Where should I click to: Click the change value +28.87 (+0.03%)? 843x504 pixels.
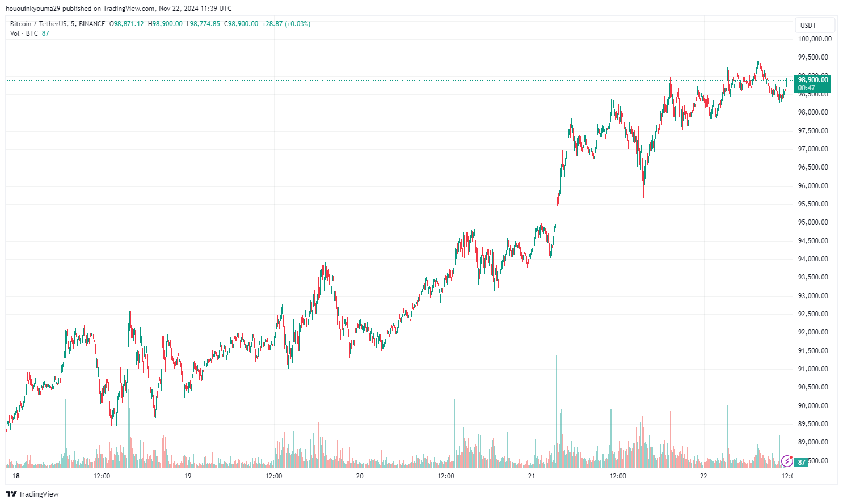(286, 24)
